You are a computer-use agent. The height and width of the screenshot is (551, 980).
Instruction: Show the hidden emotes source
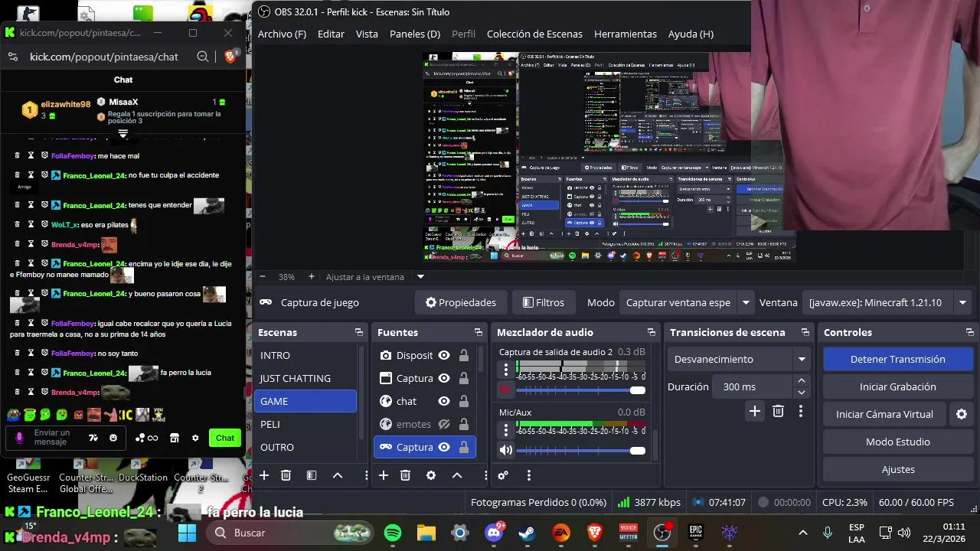443,424
